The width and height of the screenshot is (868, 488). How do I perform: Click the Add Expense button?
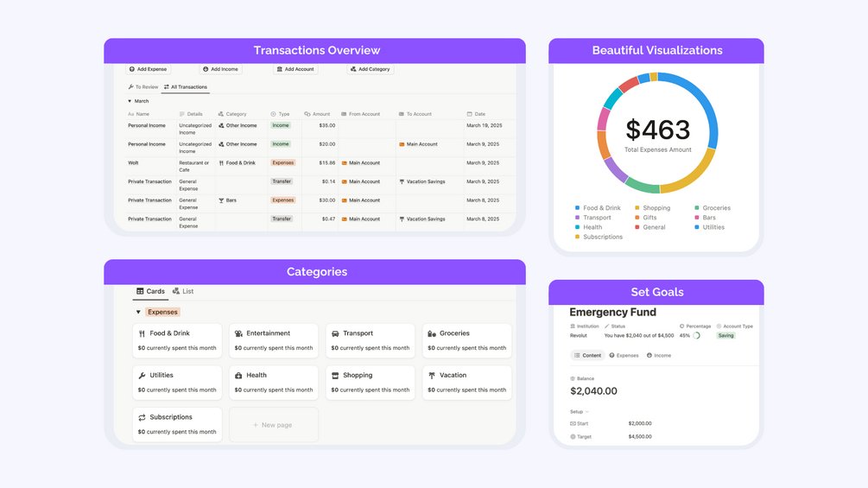pos(148,69)
